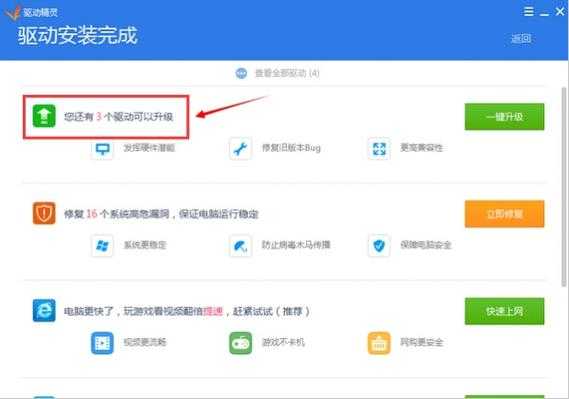Click the 系统更稳定 label
Image resolution: width=569 pixels, height=399 pixels.
pos(145,245)
